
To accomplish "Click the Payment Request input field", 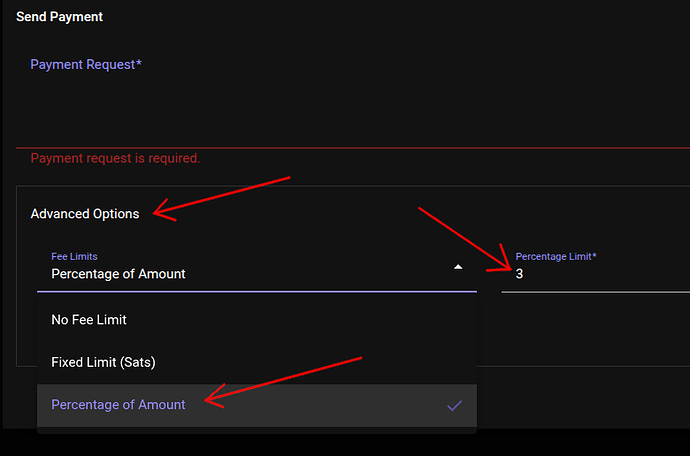I will pos(350,110).
